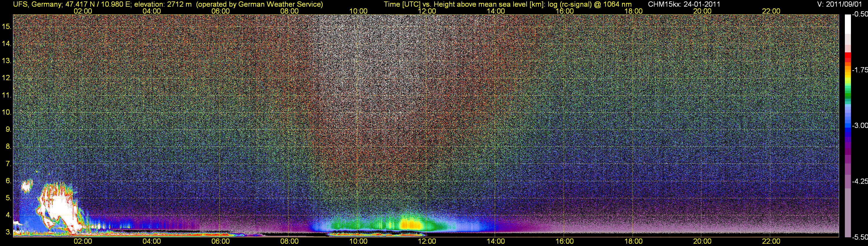Select the 12:00 label on the bottom time axis
The height and width of the screenshot is (246, 868).
[427, 241]
